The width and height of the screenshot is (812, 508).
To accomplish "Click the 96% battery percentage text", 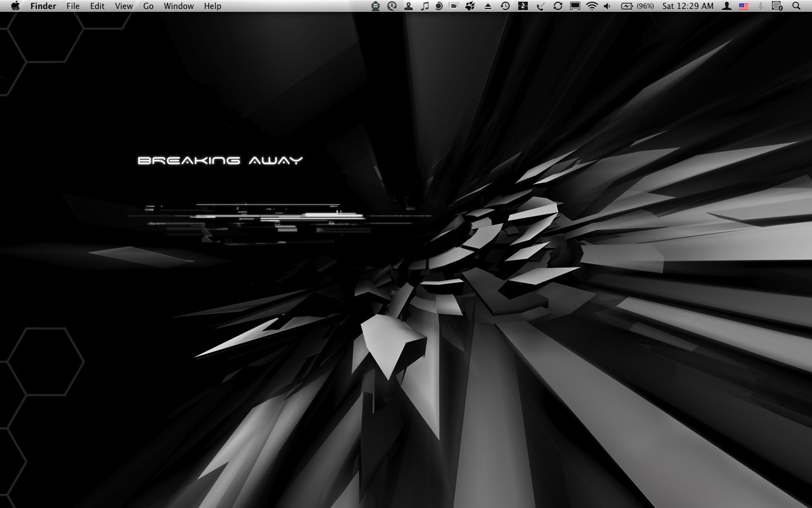I will point(645,6).
